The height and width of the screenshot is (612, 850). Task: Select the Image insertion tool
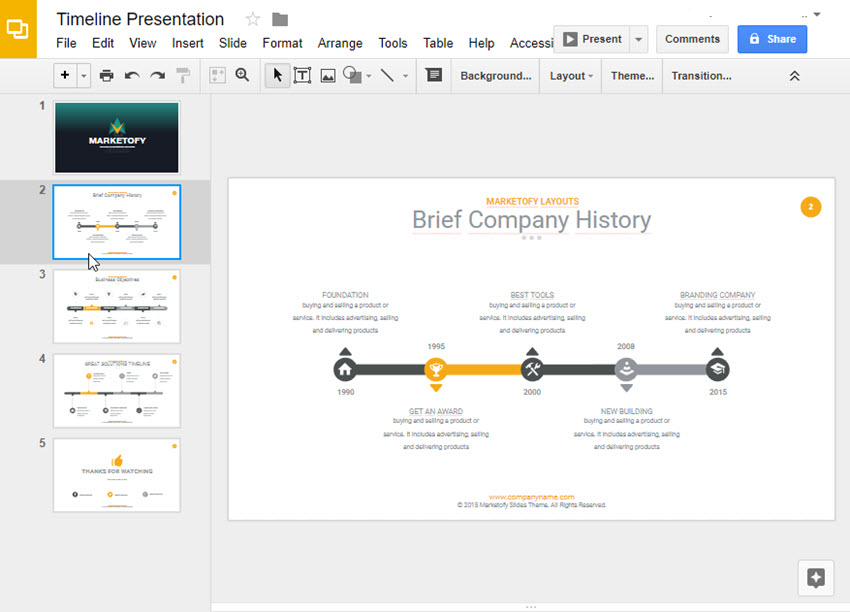[x=327, y=75]
